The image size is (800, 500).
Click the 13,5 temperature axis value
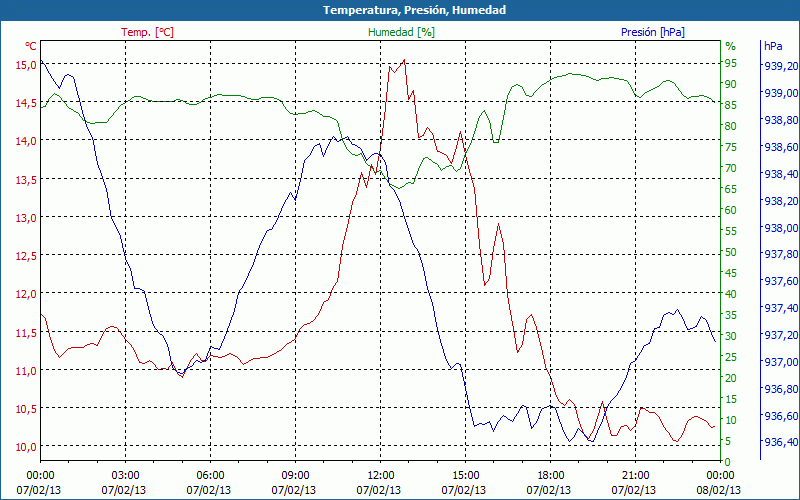click(x=27, y=180)
